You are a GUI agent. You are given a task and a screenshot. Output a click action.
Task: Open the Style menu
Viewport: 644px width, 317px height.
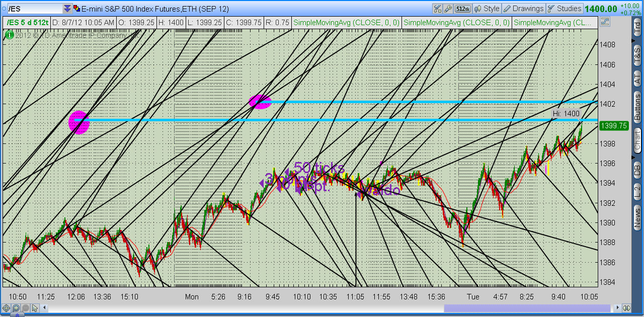point(487,9)
